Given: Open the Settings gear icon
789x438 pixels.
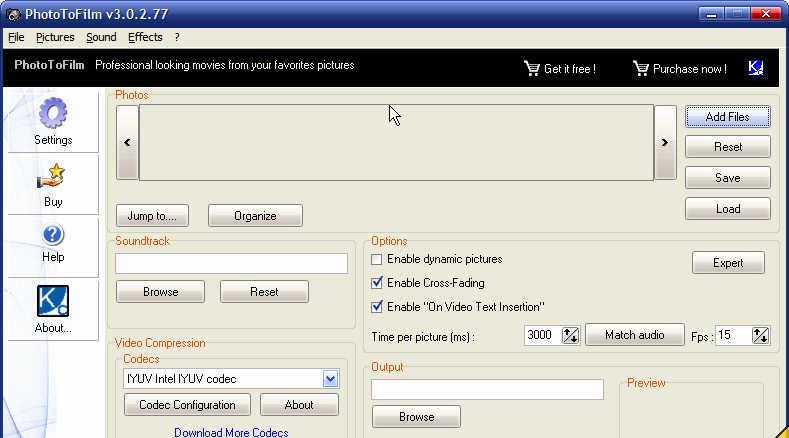Looking at the screenshot, I should tap(53, 113).
